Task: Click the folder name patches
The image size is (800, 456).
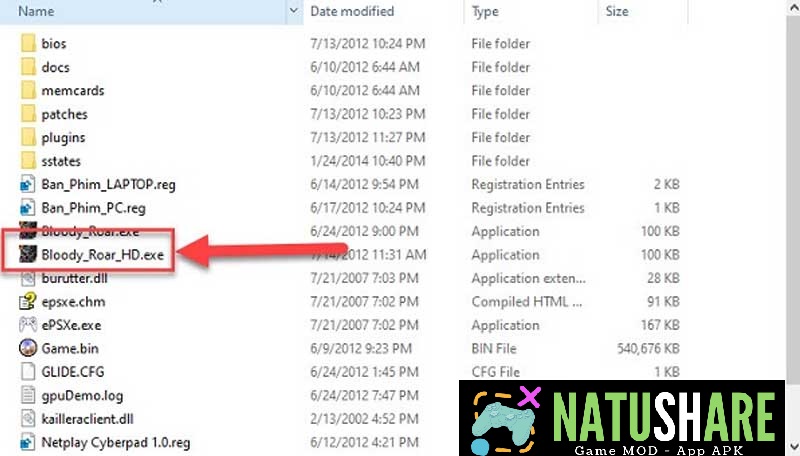Action: pos(64,114)
